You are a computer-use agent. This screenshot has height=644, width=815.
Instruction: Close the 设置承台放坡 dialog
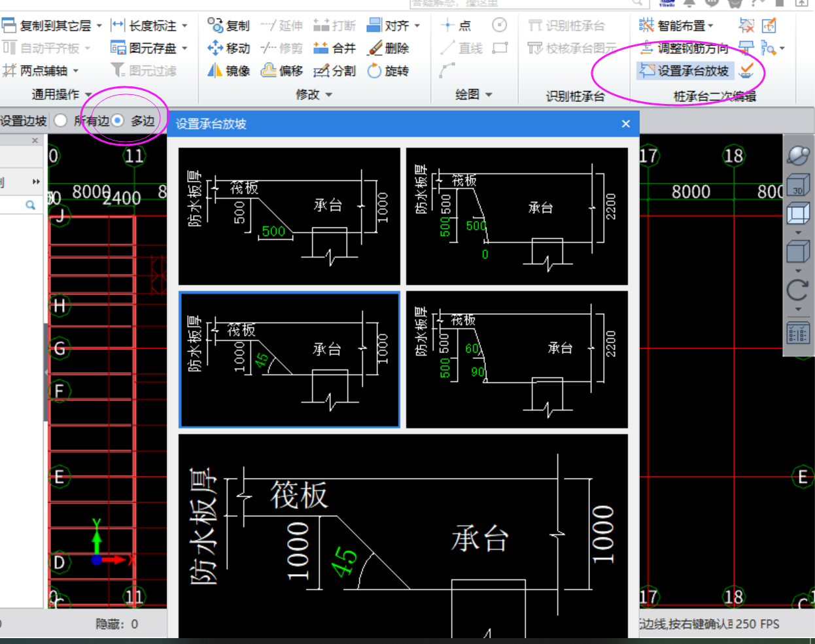tap(626, 124)
